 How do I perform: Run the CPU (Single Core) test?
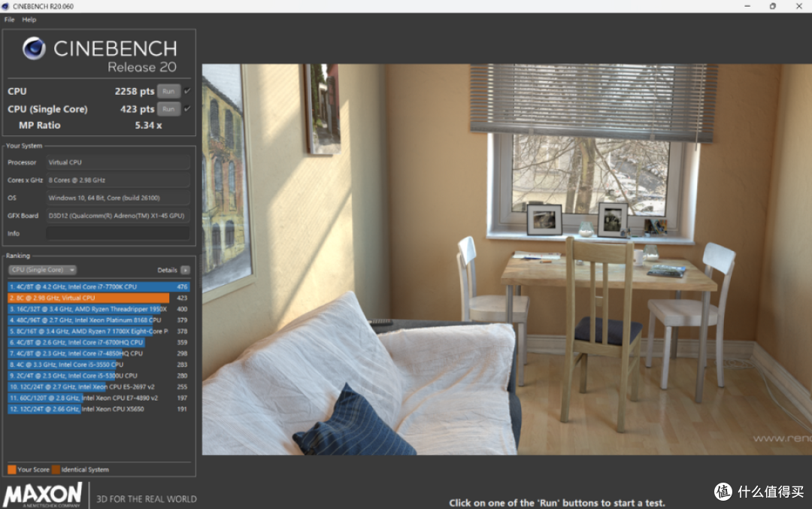(x=169, y=109)
